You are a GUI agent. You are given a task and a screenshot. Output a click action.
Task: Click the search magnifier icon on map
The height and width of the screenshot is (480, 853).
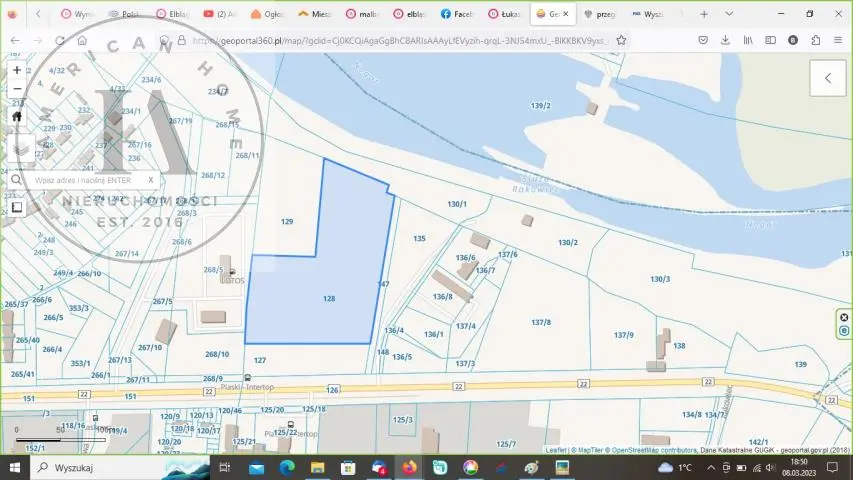(x=17, y=180)
